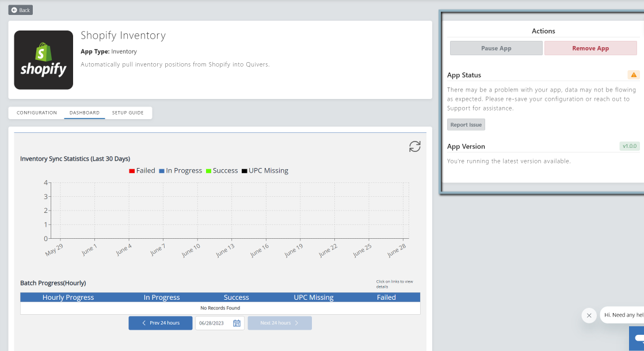Click the Hourly Progress column header
Viewport: 644px width, 351px height.
click(x=68, y=297)
